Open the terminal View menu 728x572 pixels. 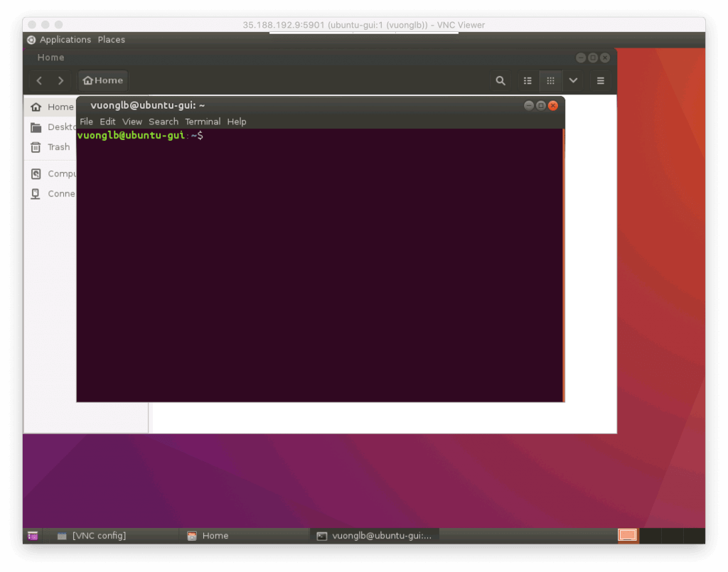tap(132, 122)
